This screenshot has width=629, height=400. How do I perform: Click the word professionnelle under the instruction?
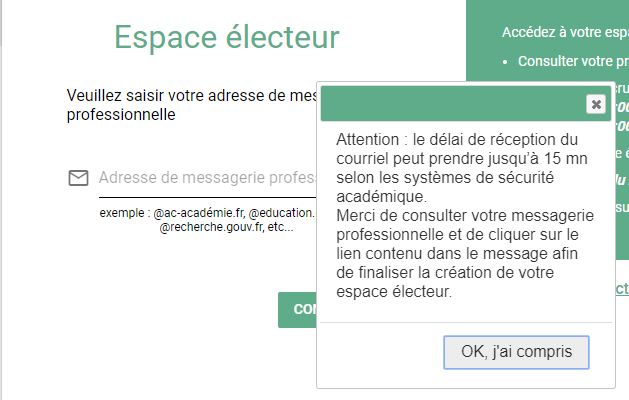(x=121, y=115)
